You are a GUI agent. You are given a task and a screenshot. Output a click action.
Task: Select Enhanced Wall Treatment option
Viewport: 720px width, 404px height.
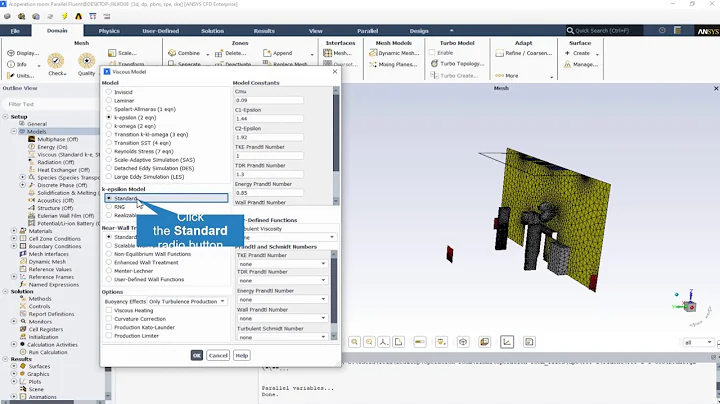click(x=109, y=263)
